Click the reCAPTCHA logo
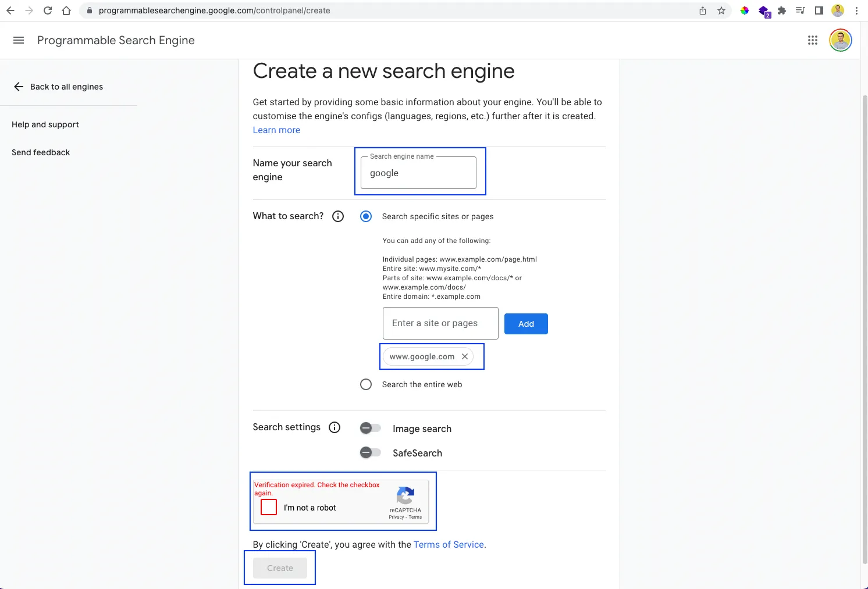The width and height of the screenshot is (868, 589). pos(405,495)
